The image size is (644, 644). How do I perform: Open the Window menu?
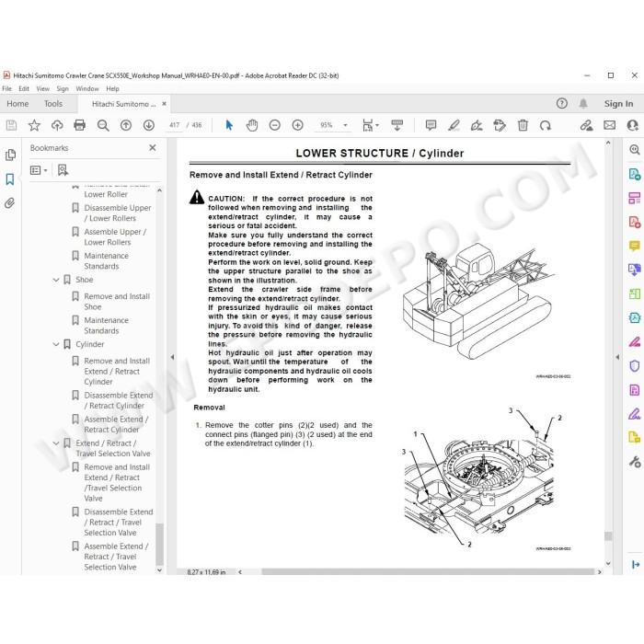coord(87,88)
